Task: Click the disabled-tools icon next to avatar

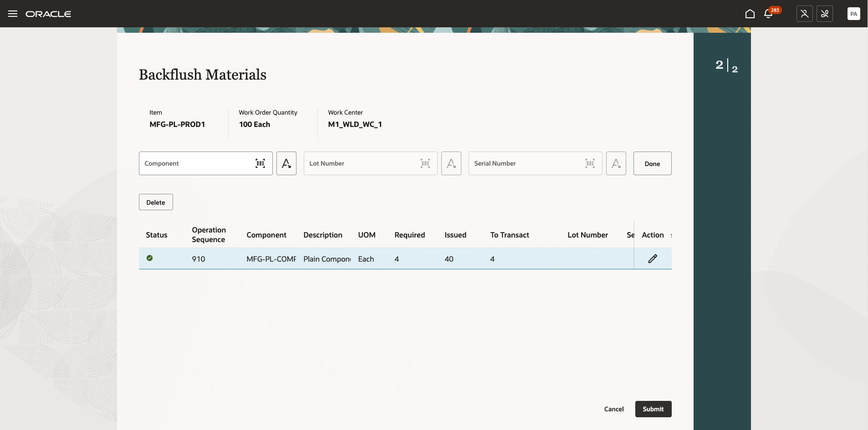Action: 824,14
